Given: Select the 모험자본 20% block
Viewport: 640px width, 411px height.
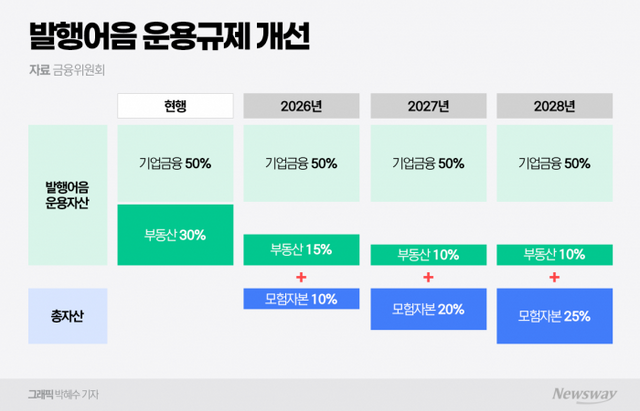Looking at the screenshot, I should pyautogui.click(x=428, y=309).
